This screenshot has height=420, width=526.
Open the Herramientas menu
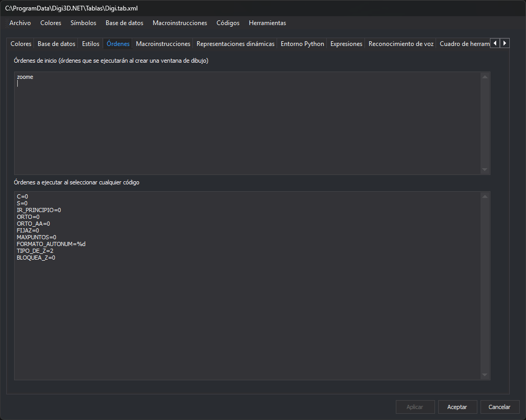[x=267, y=23]
